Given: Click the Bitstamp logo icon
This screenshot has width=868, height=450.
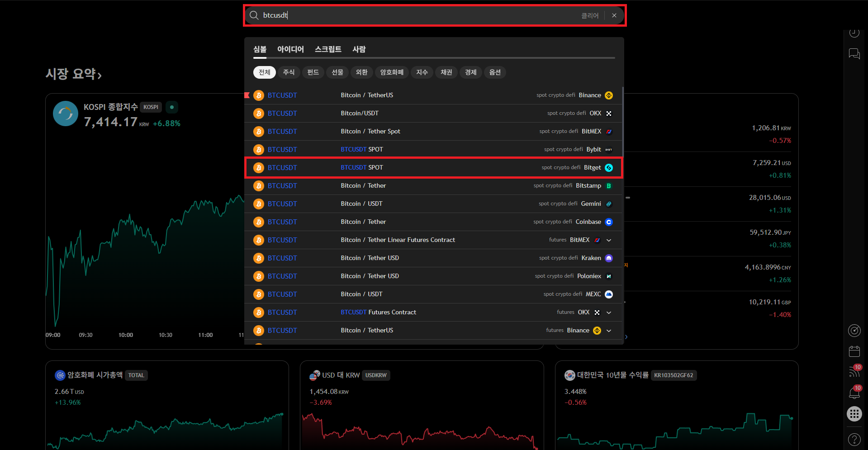Looking at the screenshot, I should click(x=609, y=186).
